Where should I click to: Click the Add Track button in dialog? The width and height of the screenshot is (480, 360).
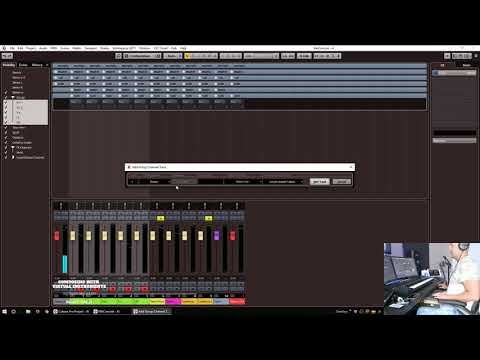click(x=319, y=182)
